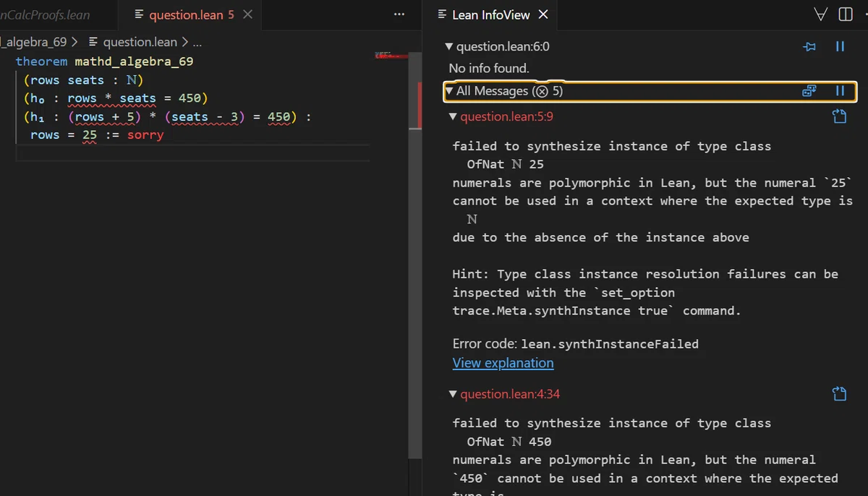
Task: Collapse the All Messages section
Action: (449, 91)
